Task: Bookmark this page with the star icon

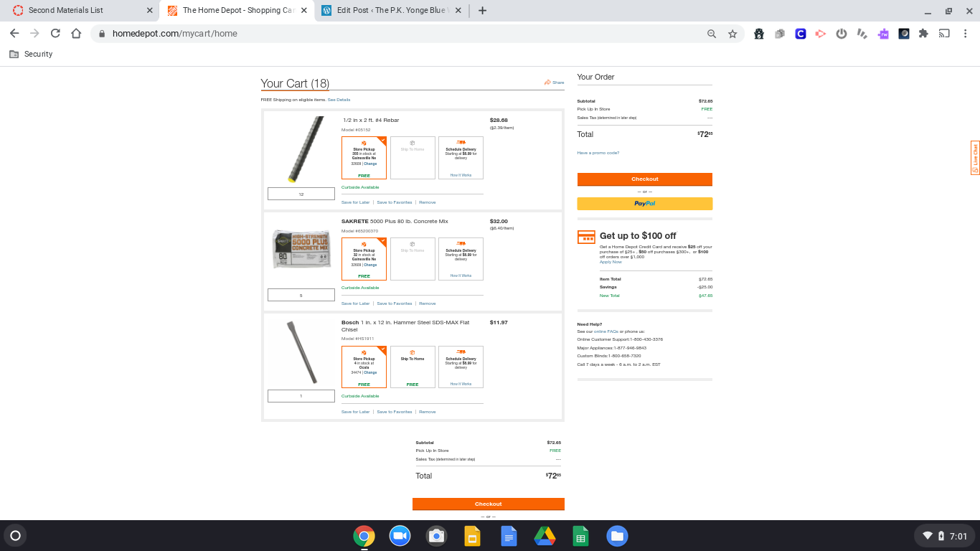Action: 732,34
